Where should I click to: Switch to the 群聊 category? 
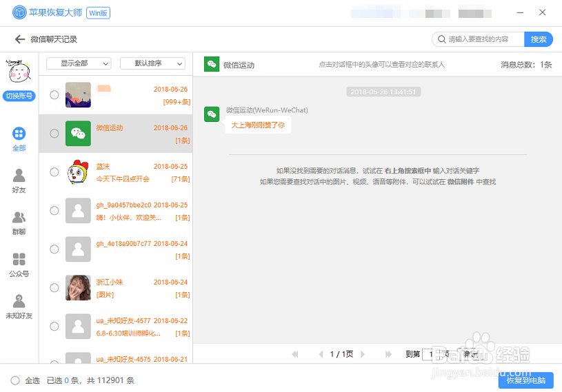[x=19, y=223]
